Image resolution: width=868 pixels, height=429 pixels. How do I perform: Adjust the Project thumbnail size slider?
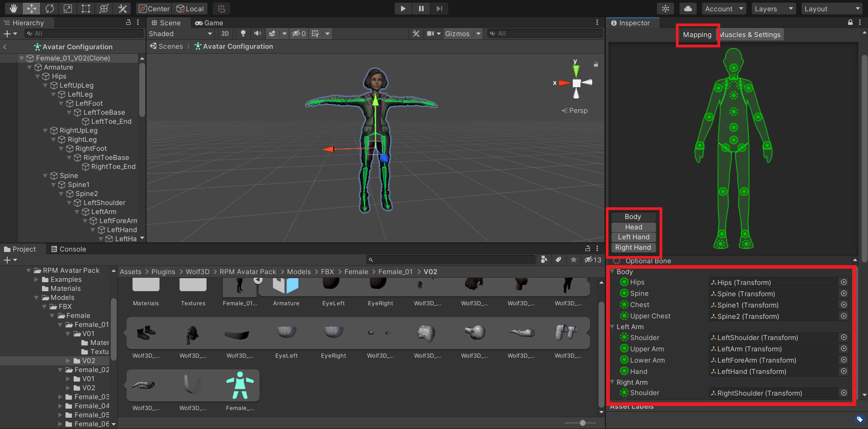tap(582, 423)
